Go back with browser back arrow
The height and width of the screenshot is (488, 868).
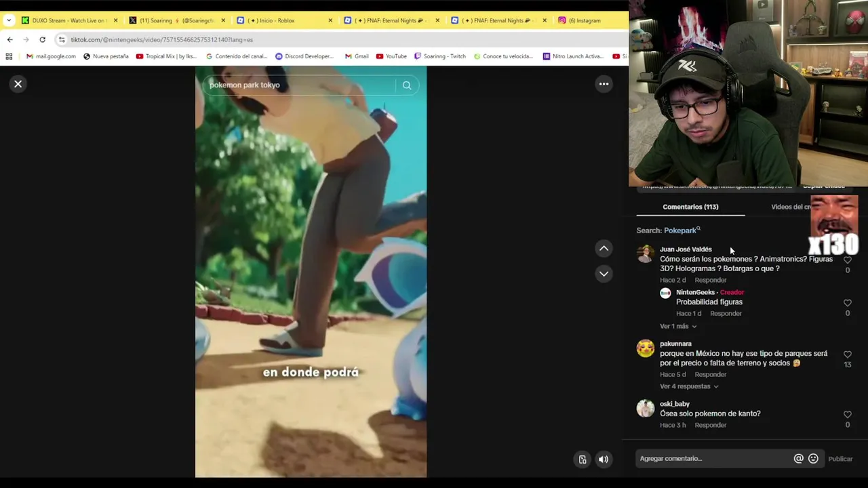click(9, 39)
